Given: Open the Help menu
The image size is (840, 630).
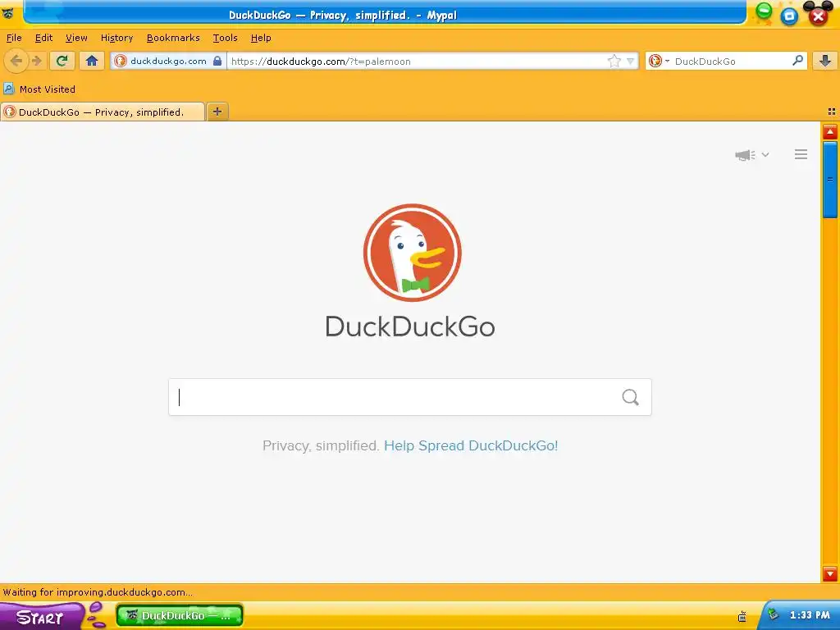Looking at the screenshot, I should 261,38.
